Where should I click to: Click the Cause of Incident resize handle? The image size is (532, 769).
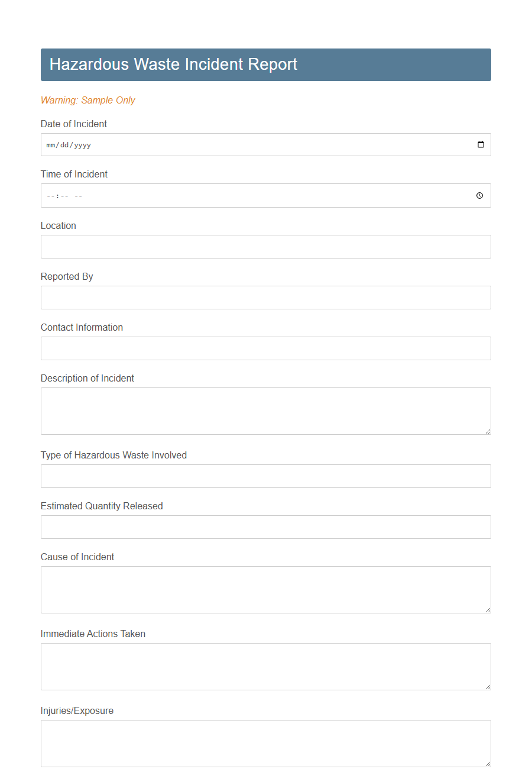tap(488, 611)
